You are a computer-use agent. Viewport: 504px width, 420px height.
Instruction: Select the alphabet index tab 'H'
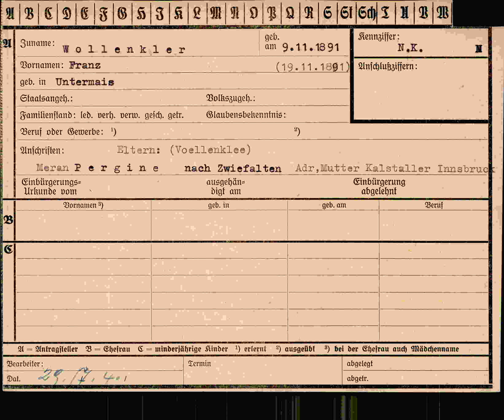point(141,12)
